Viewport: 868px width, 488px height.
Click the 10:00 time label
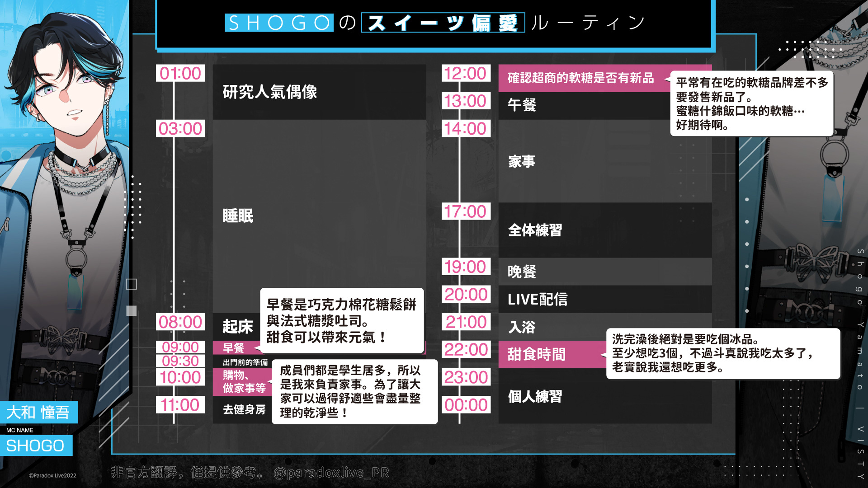(180, 377)
